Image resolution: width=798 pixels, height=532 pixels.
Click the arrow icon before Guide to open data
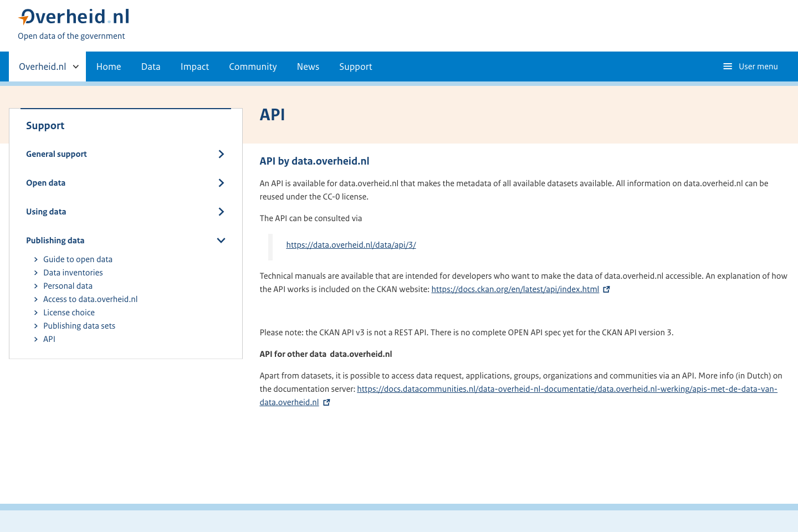click(x=35, y=259)
